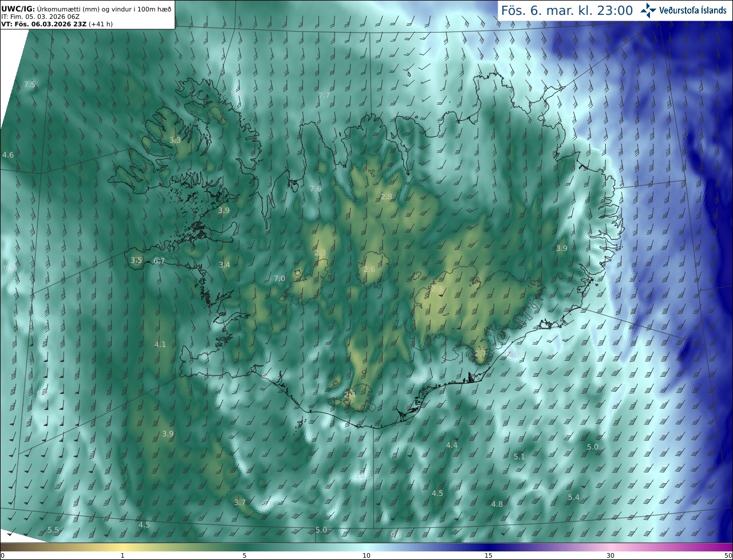
Task: Click the 7.0 value label on the map
Action: click(279, 278)
